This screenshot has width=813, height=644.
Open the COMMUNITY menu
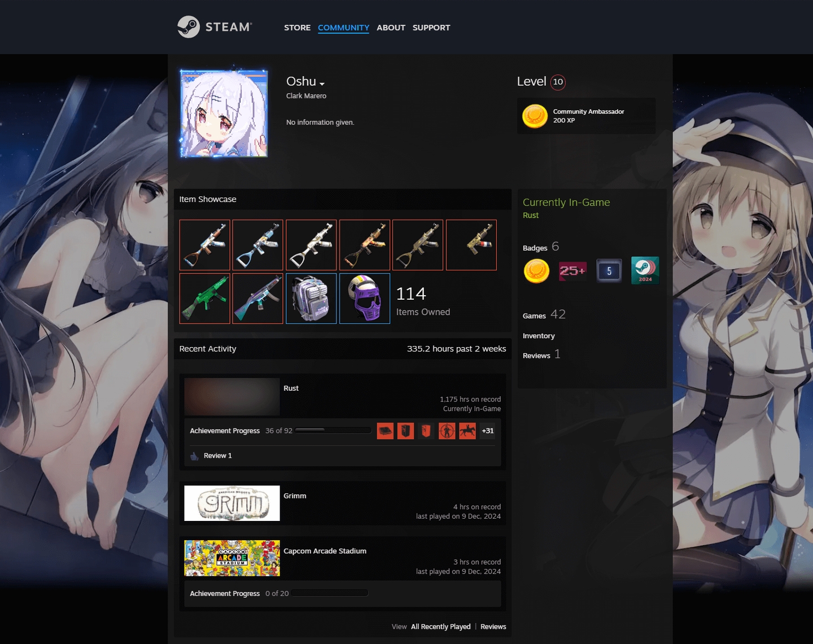pyautogui.click(x=343, y=28)
